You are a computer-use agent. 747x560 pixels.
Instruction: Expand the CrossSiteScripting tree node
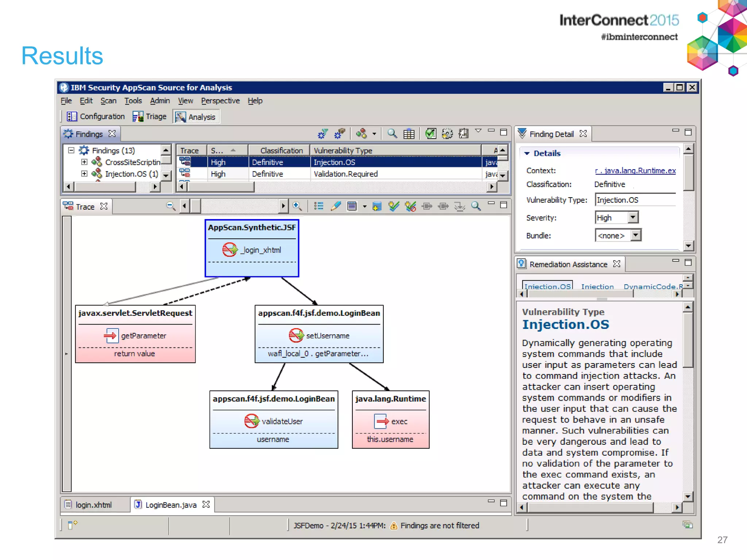(84, 162)
